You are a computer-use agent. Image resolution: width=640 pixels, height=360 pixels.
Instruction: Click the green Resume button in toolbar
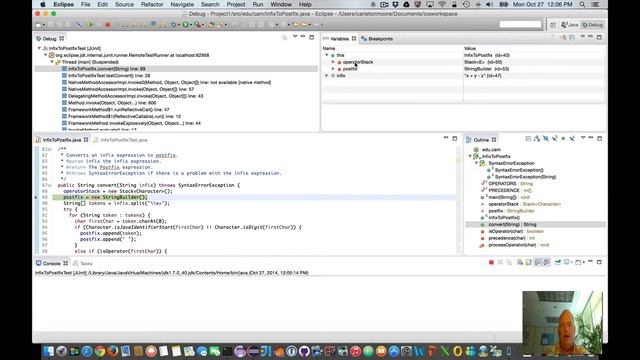pos(91,25)
